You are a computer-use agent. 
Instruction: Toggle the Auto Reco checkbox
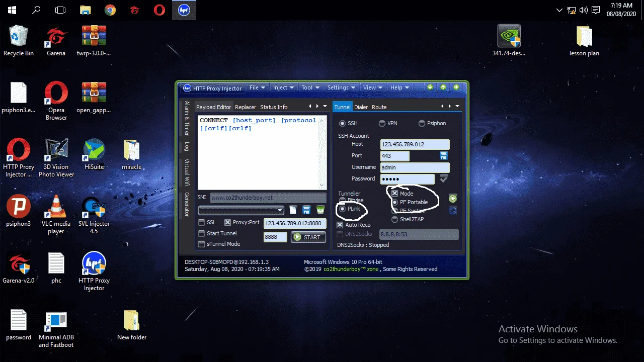pyautogui.click(x=340, y=225)
